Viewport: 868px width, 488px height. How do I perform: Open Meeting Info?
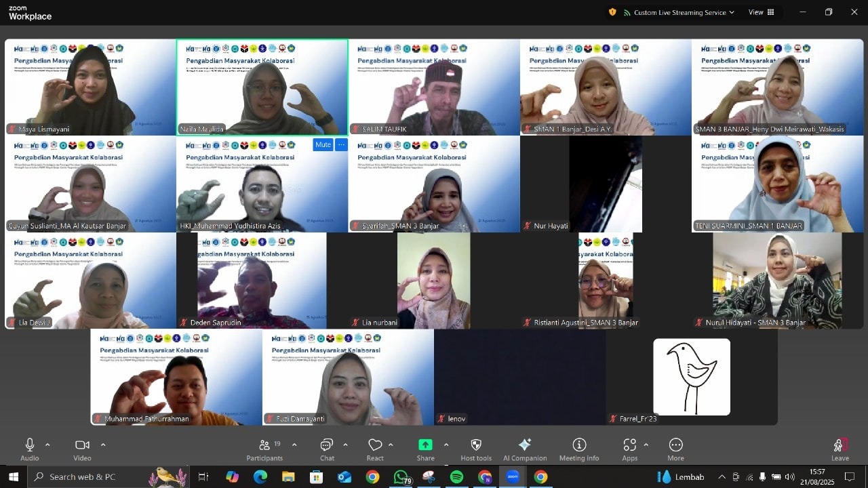click(579, 445)
